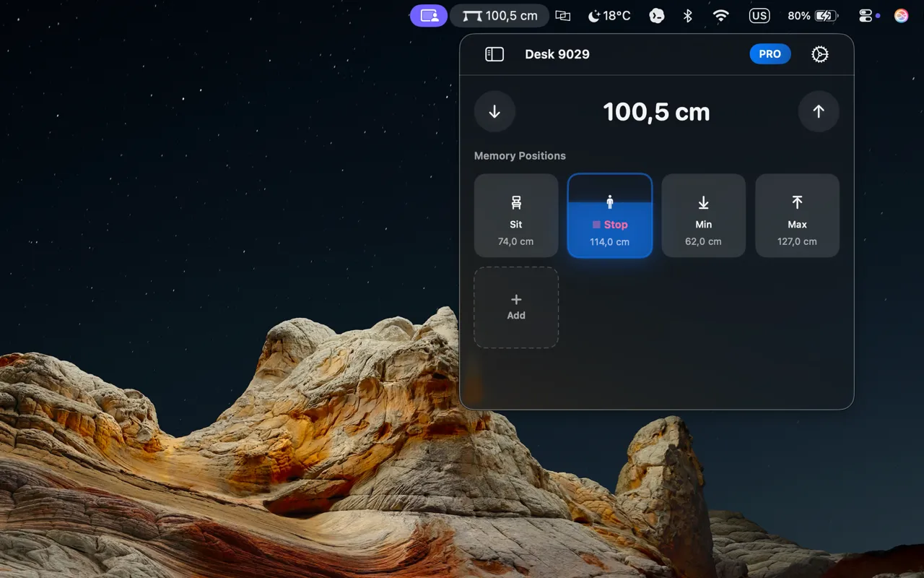
Task: Open the Wi-Fi menu bar icon
Action: 720,16
